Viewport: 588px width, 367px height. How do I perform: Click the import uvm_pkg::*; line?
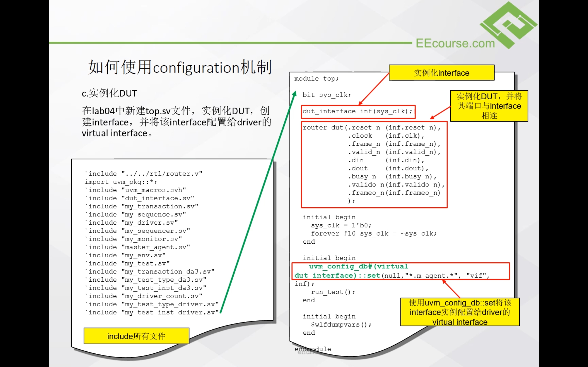tap(121, 182)
